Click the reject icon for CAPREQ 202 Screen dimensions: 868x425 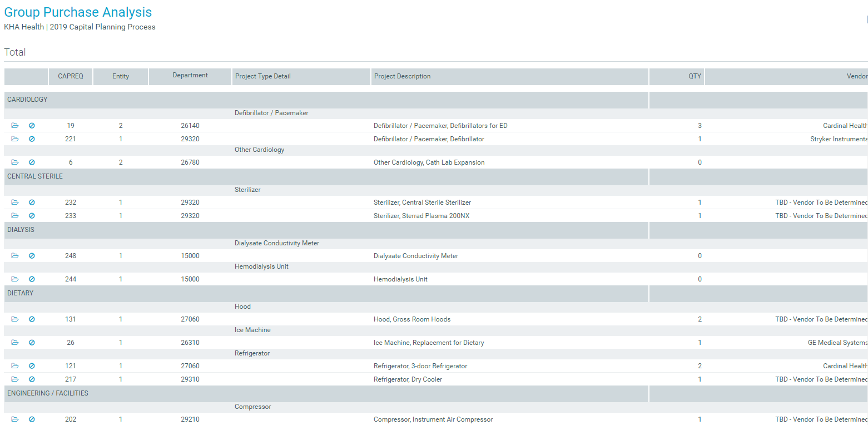tap(32, 419)
